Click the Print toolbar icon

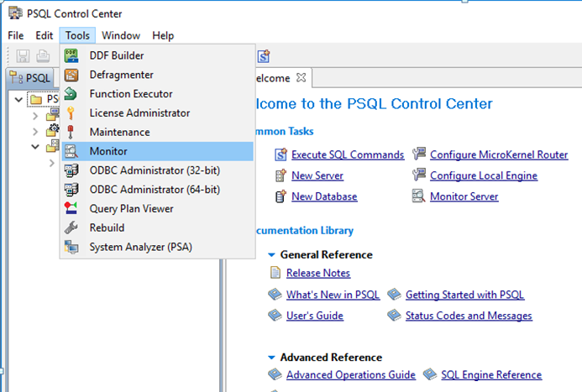(43, 56)
